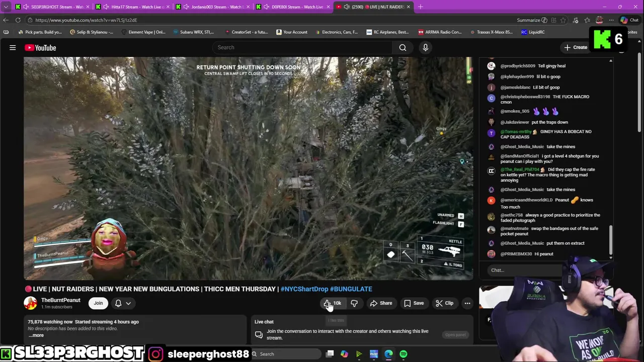Viewport: 644px width, 362px height.
Task: Mute the NUT RAIDERS tab speaker icon
Action: coord(346,7)
